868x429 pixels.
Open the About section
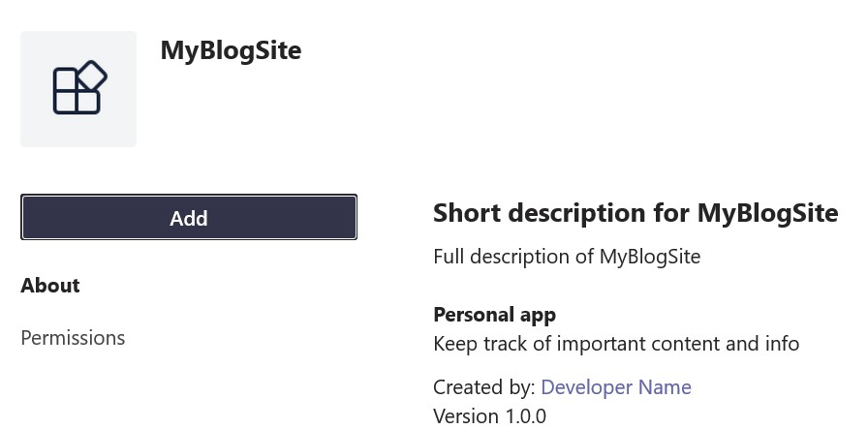point(50,286)
